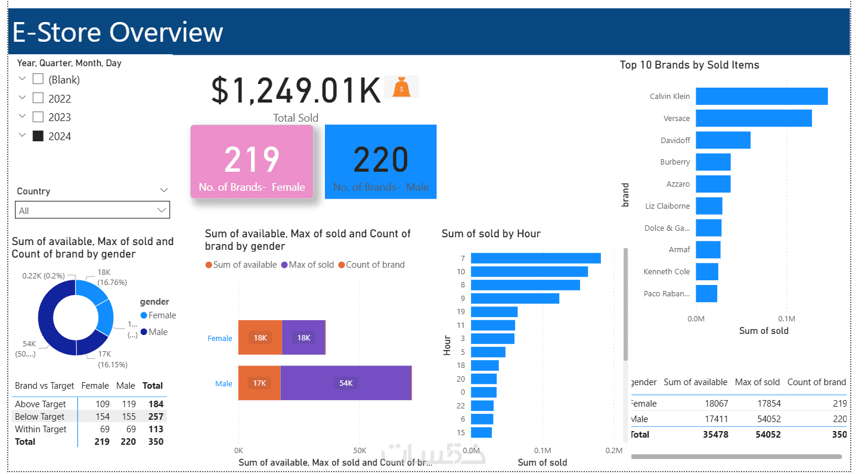Uncheck the 2024 year checkbox
This screenshot has height=474, width=868.
(38, 136)
